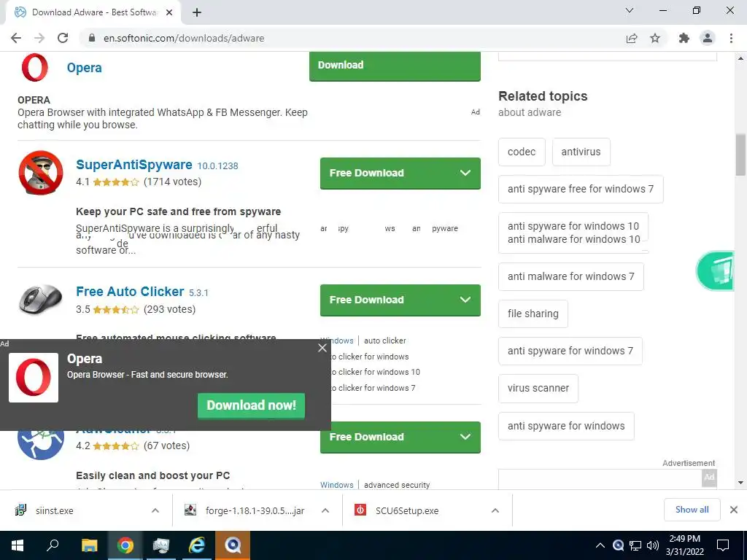Select the codec topic tag
Viewport: 747px width, 560px height.
pos(522,152)
